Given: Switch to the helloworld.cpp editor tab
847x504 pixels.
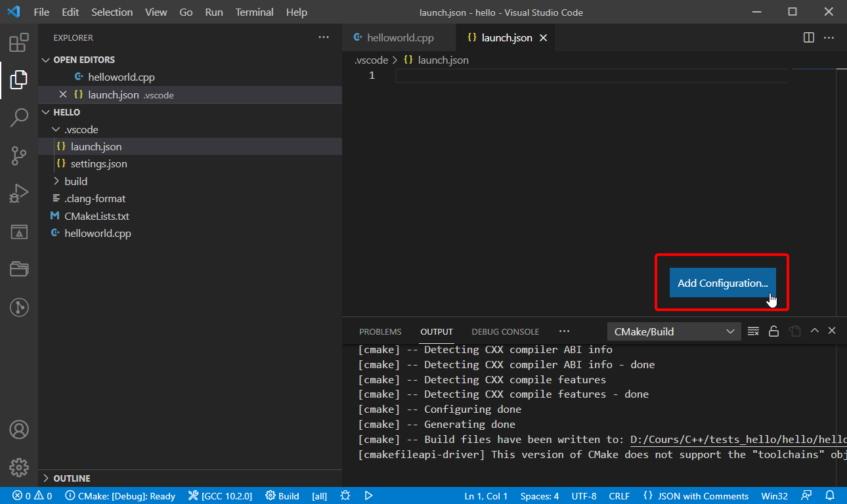Looking at the screenshot, I should click(x=400, y=38).
